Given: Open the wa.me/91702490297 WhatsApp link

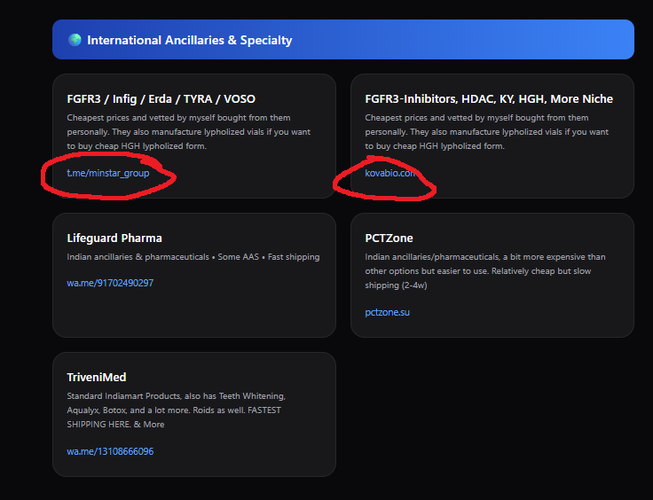Looking at the screenshot, I should click(x=110, y=283).
